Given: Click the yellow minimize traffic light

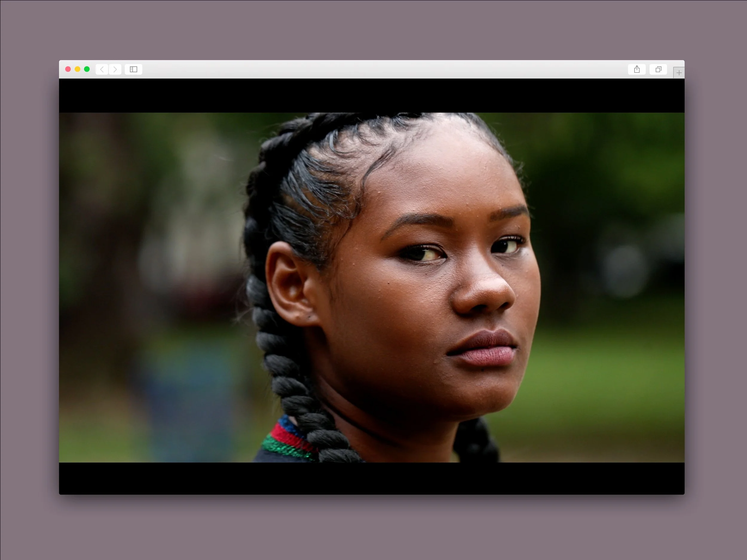Looking at the screenshot, I should [77, 69].
